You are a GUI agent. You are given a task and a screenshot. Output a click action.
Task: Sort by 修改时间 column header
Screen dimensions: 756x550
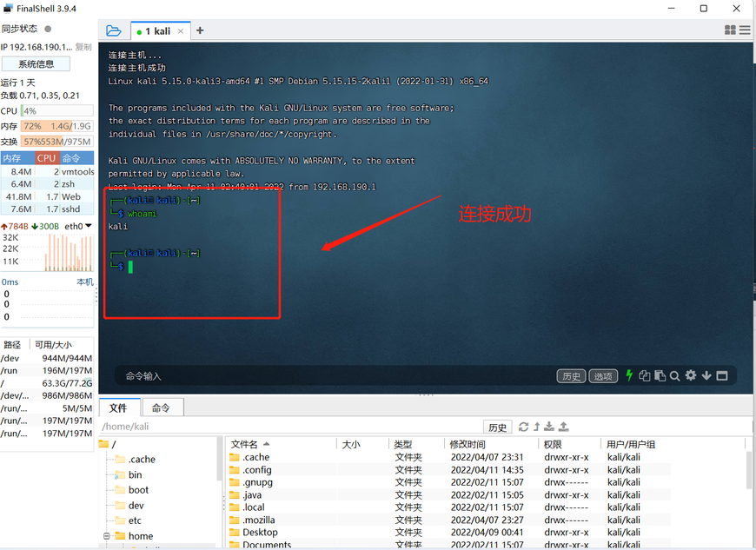tap(491, 444)
